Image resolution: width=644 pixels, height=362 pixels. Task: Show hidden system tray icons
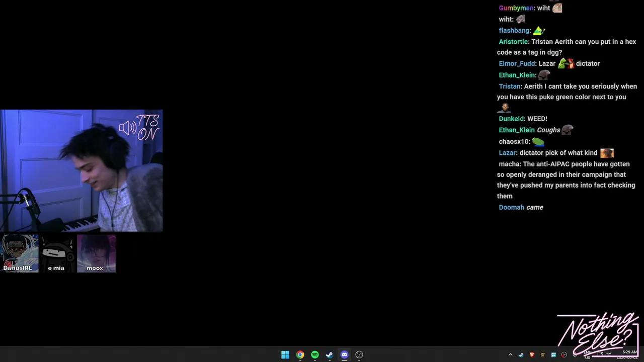tap(510, 355)
